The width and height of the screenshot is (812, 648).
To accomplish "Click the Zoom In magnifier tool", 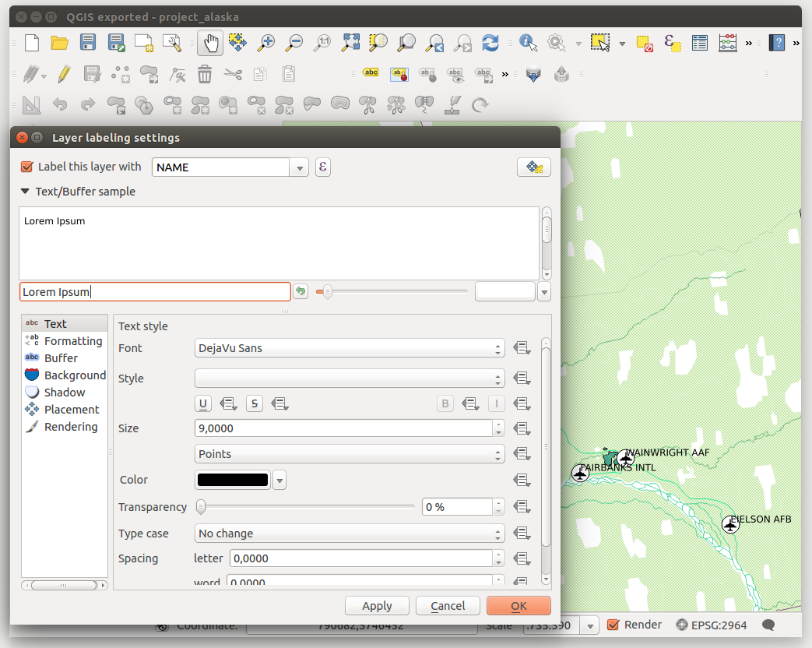I will [266, 43].
